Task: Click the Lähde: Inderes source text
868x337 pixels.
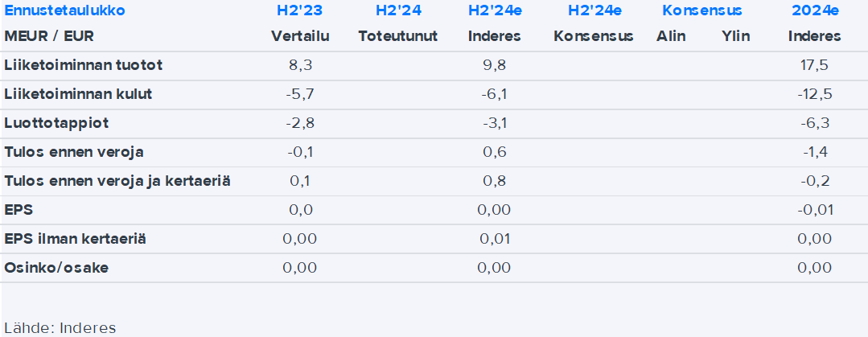Action: (x=60, y=327)
